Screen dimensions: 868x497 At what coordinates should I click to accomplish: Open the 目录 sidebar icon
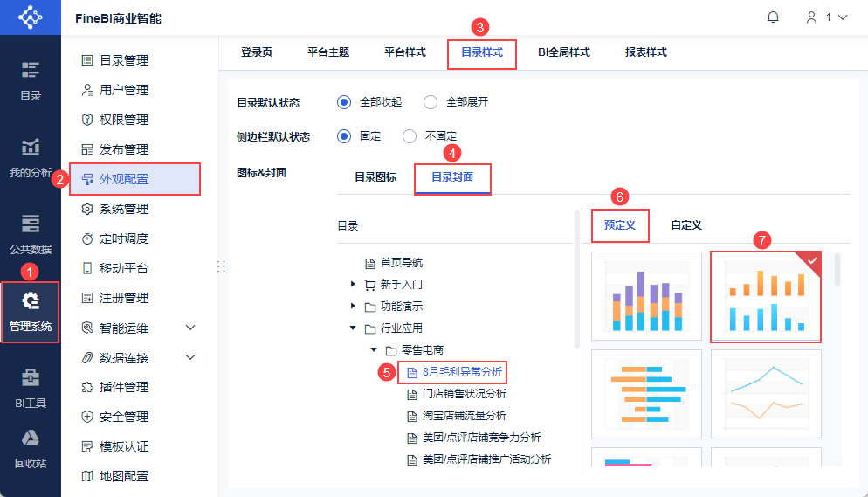[x=31, y=82]
